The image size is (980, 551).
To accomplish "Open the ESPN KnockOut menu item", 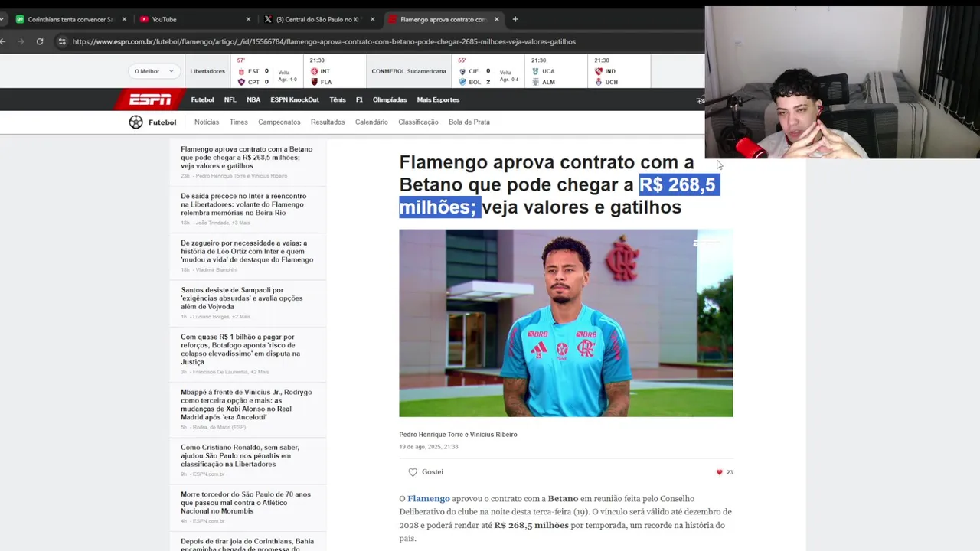I will point(295,99).
